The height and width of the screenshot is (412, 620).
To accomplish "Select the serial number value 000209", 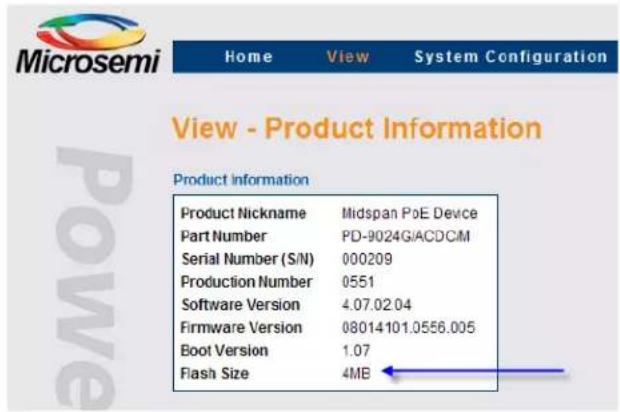I will [367, 259].
